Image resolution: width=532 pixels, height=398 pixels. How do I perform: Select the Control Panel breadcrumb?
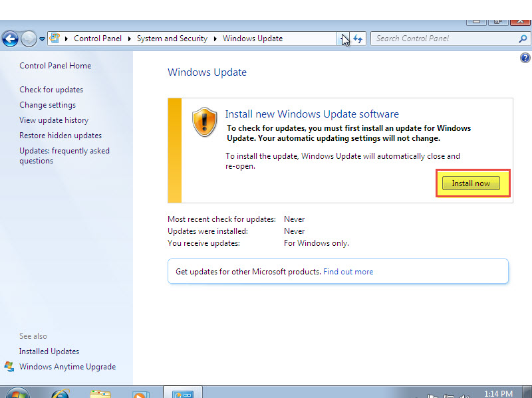(x=98, y=39)
